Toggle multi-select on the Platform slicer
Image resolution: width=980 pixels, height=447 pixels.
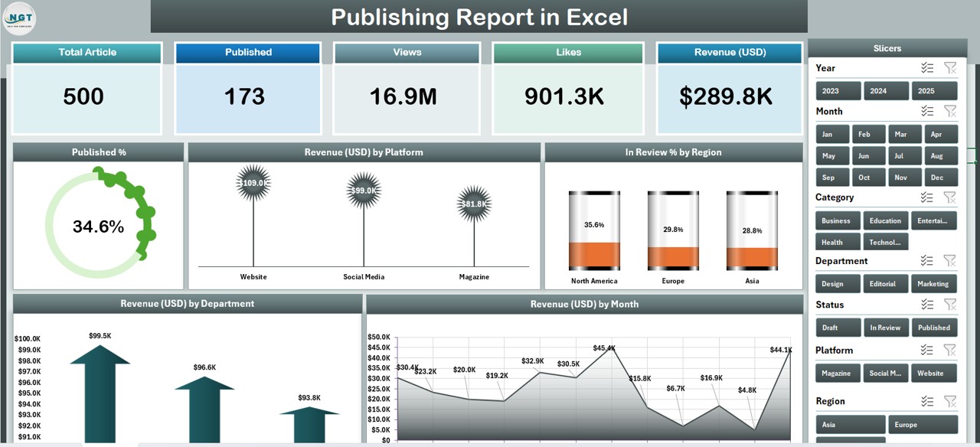pos(927,351)
